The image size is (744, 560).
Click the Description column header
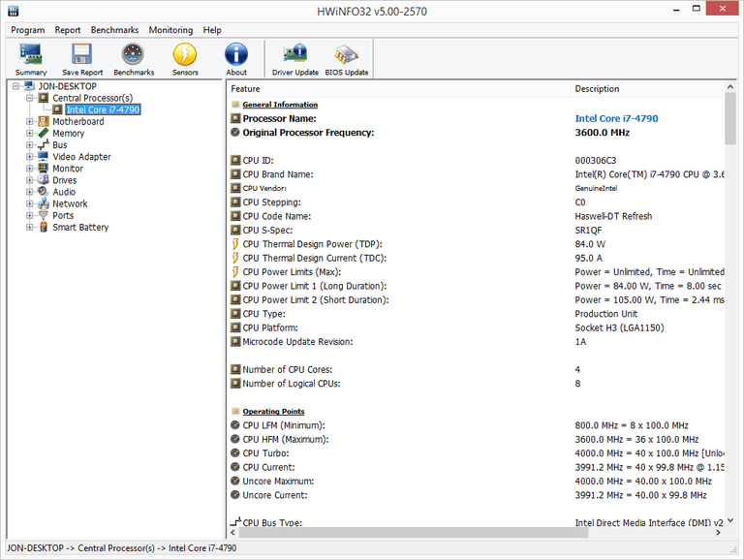(647, 89)
